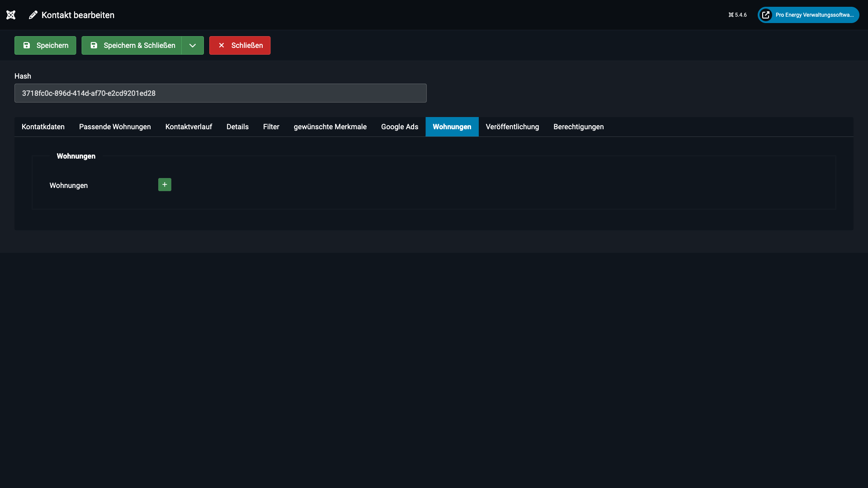Open the Veröffentlichung tab
868x488 pixels.
tap(512, 127)
